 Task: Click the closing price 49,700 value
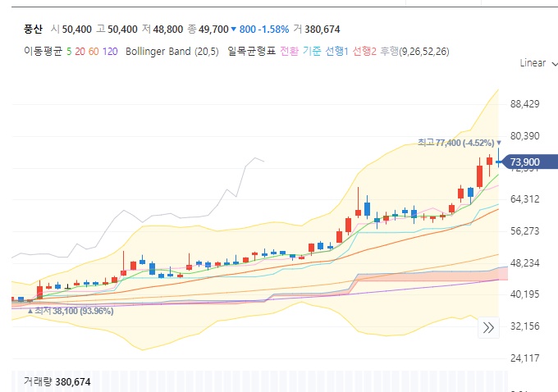tap(213, 30)
